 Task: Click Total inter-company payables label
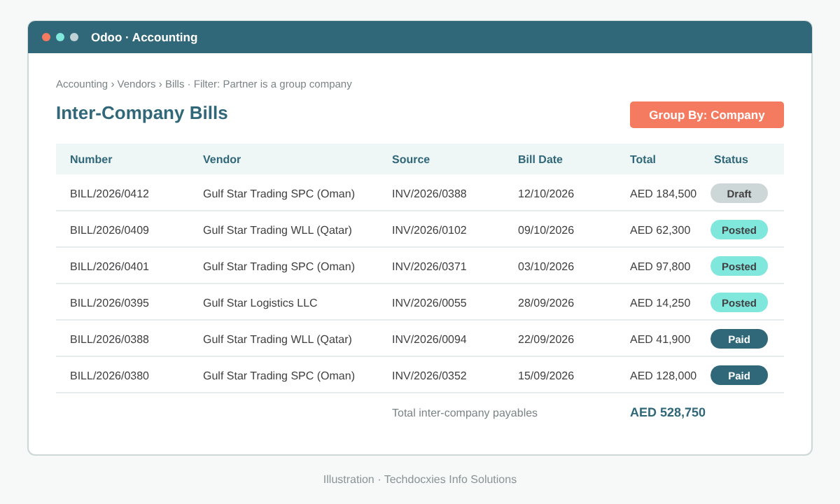click(x=465, y=413)
